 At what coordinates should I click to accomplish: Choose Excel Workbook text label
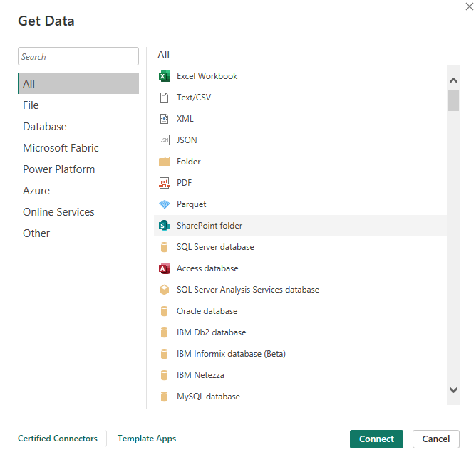point(207,76)
